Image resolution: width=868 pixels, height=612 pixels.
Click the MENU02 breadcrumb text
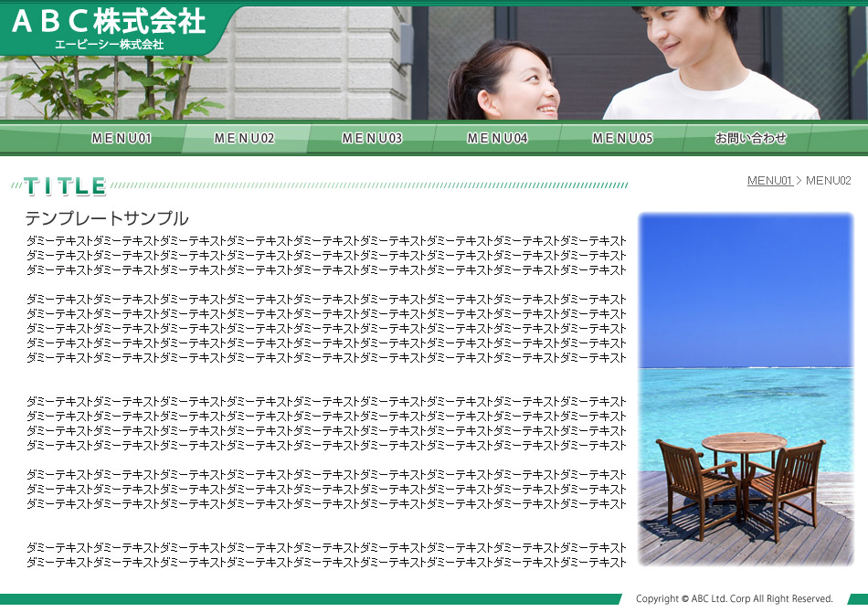828,180
